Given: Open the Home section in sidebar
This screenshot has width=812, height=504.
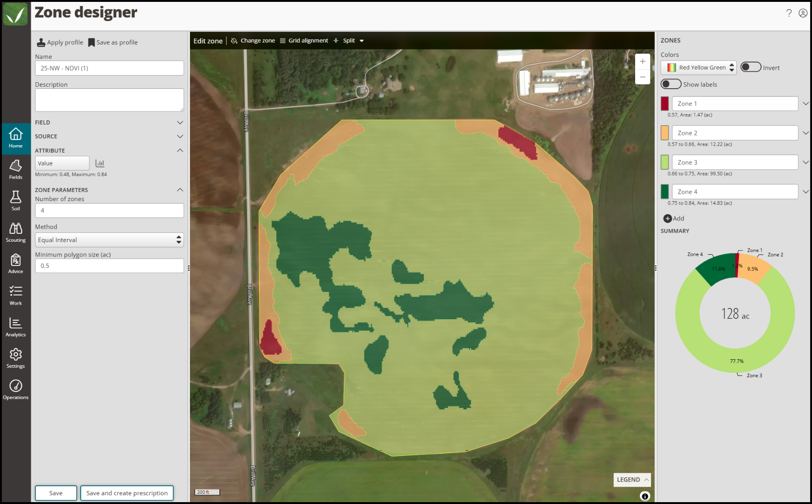Looking at the screenshot, I should pyautogui.click(x=15, y=139).
